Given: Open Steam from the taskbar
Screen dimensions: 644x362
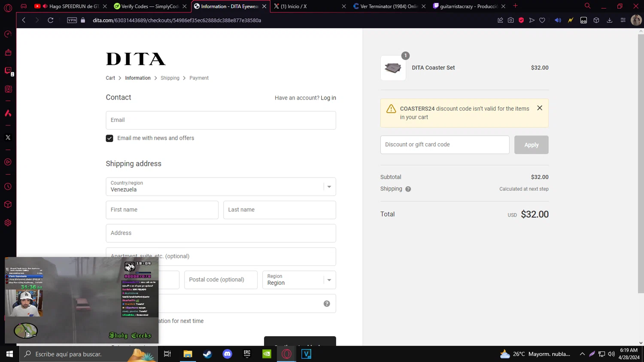Looking at the screenshot, I should pyautogui.click(x=207, y=354).
